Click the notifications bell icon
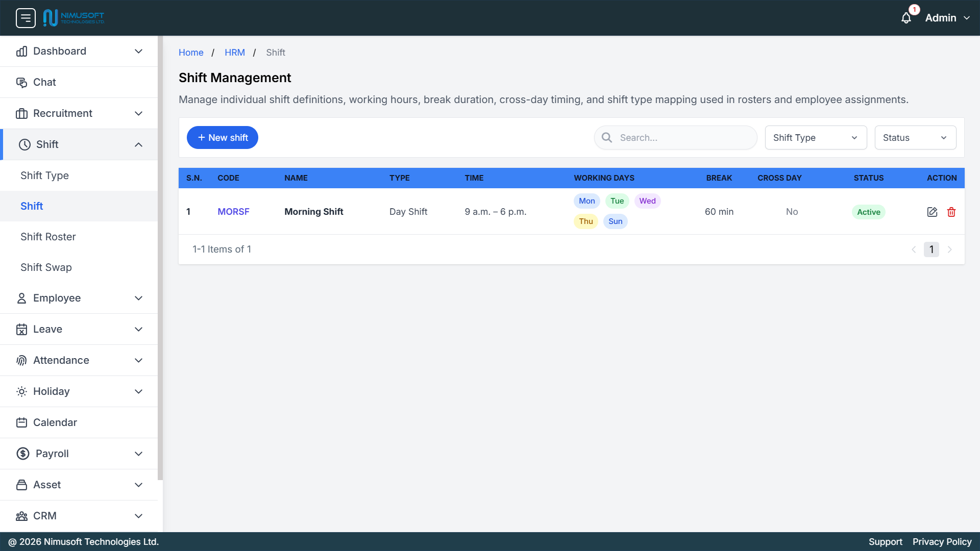The height and width of the screenshot is (551, 980). point(906,17)
